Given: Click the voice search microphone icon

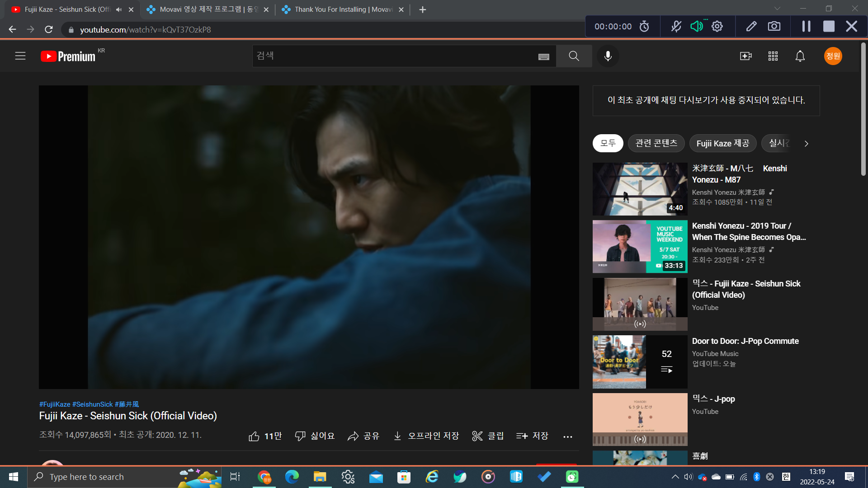Looking at the screenshot, I should pyautogui.click(x=608, y=56).
